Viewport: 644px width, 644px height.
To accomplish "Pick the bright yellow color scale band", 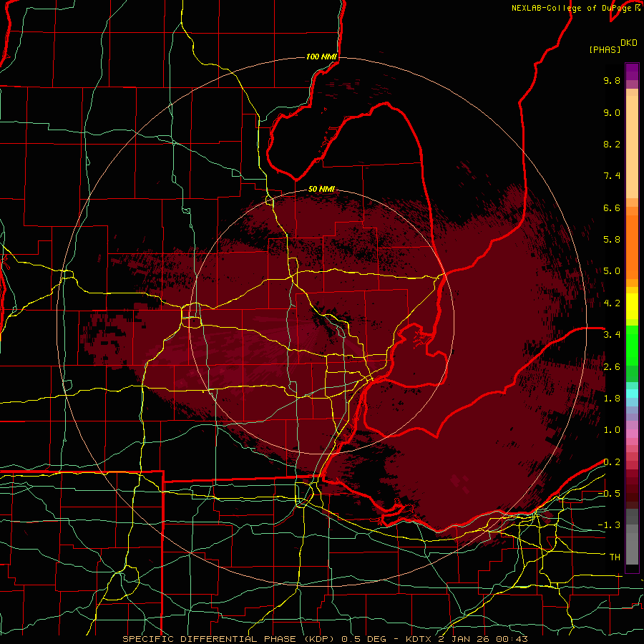I will coord(632,306).
